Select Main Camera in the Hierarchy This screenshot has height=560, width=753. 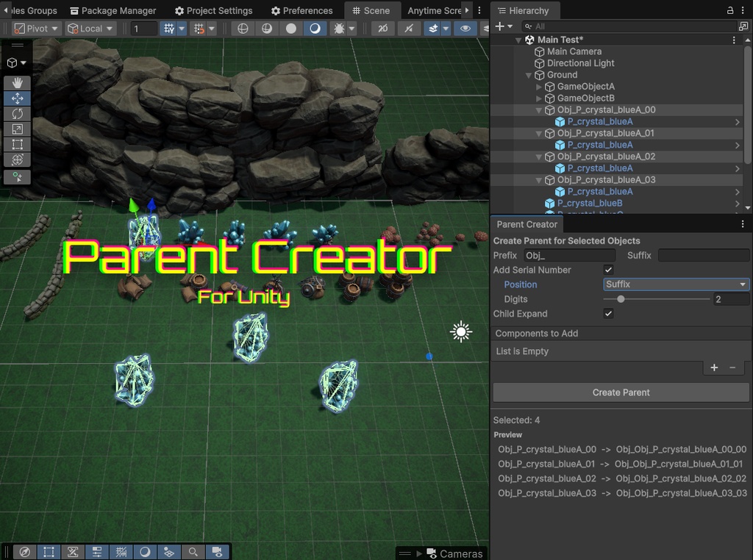(574, 52)
